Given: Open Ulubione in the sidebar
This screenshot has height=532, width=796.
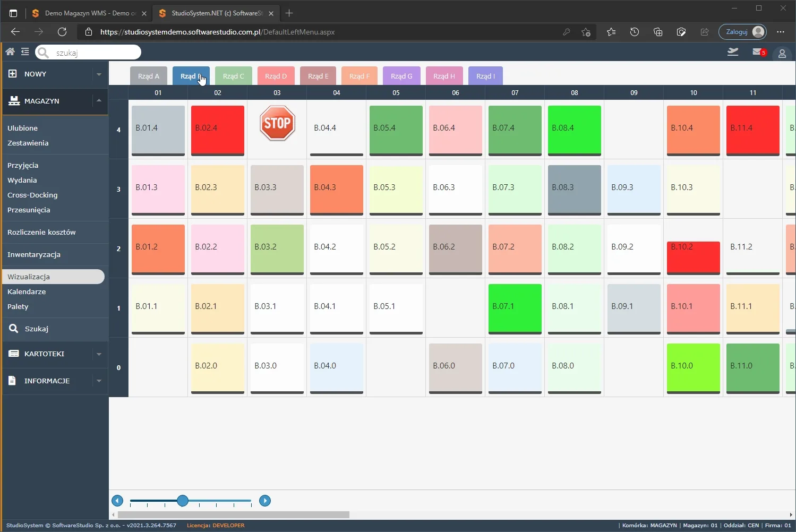Looking at the screenshot, I should coord(22,128).
